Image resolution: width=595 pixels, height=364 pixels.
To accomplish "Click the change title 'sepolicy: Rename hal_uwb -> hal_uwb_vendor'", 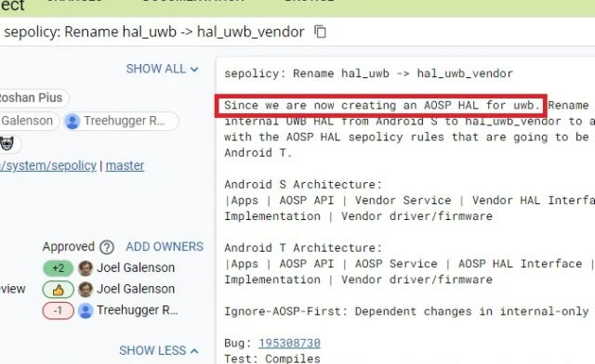I will pyautogui.click(x=154, y=32).
